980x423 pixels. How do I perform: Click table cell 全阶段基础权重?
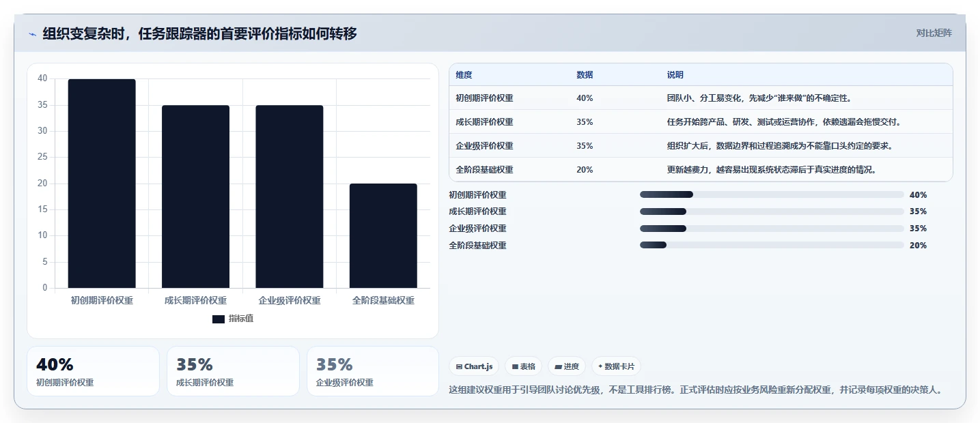coord(484,170)
